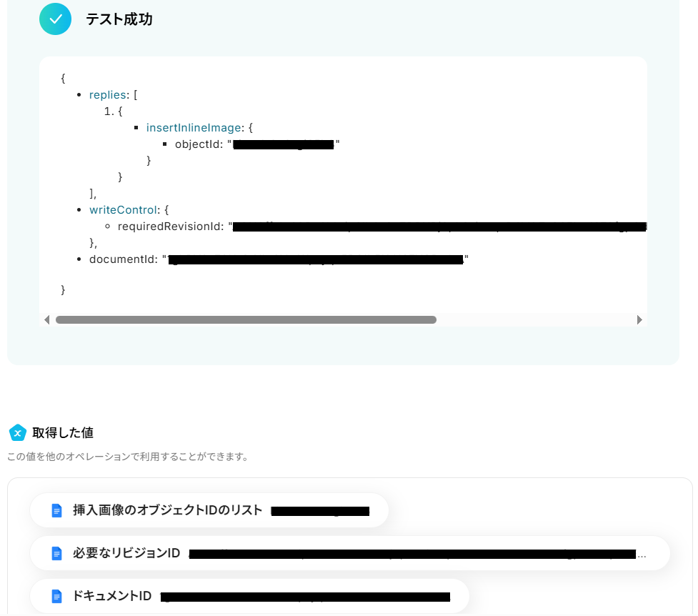Select the 挿入画像のオブジェクトIDのリスト value chip
This screenshot has height=616, width=698.
pos(209,510)
